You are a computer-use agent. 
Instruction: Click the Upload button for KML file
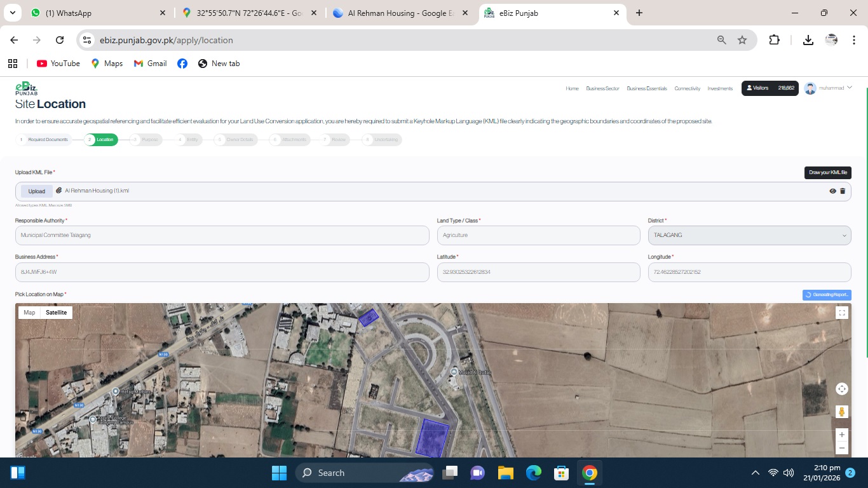point(37,191)
